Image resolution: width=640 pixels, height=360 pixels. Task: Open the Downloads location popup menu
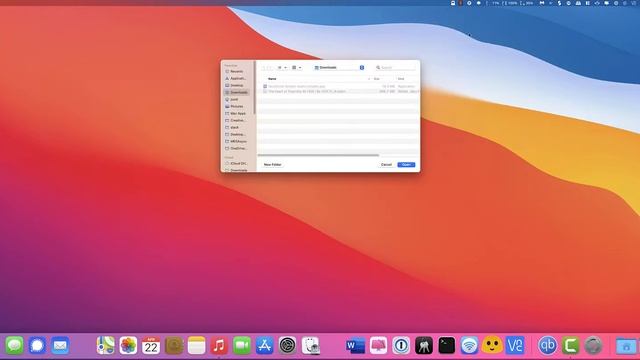click(x=339, y=67)
